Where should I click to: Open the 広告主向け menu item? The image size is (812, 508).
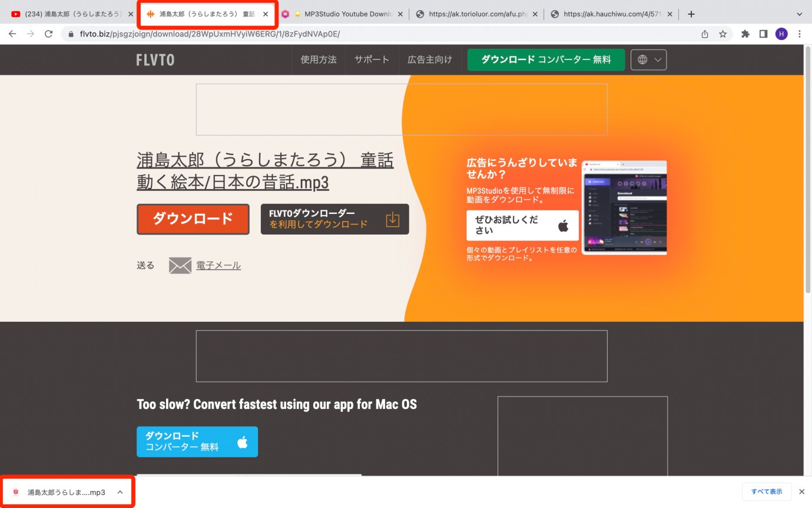pyautogui.click(x=430, y=60)
